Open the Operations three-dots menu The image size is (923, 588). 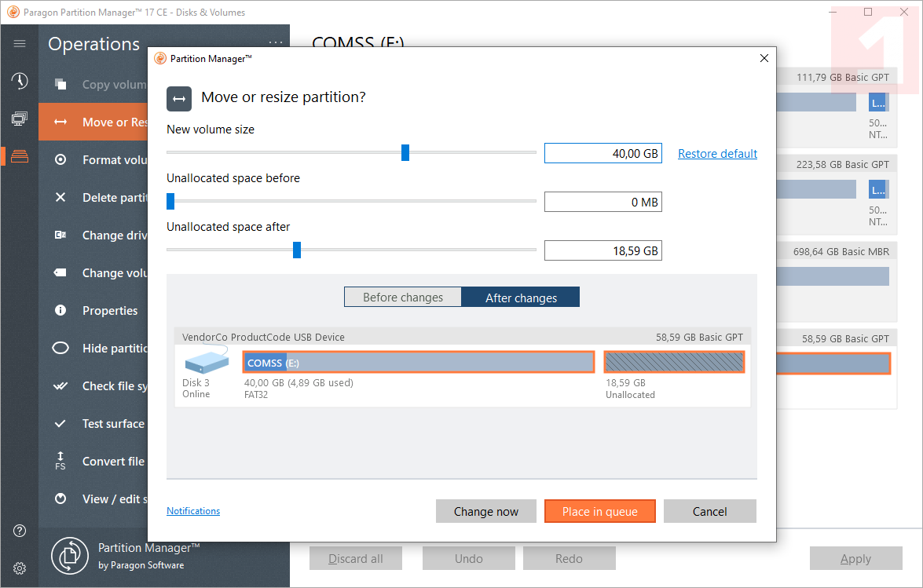(276, 43)
